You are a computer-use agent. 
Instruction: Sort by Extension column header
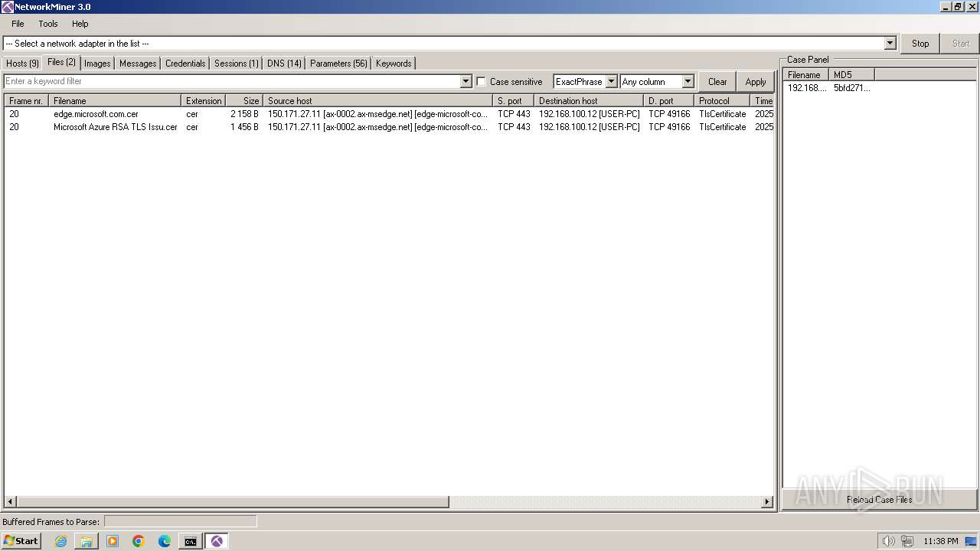pyautogui.click(x=204, y=101)
